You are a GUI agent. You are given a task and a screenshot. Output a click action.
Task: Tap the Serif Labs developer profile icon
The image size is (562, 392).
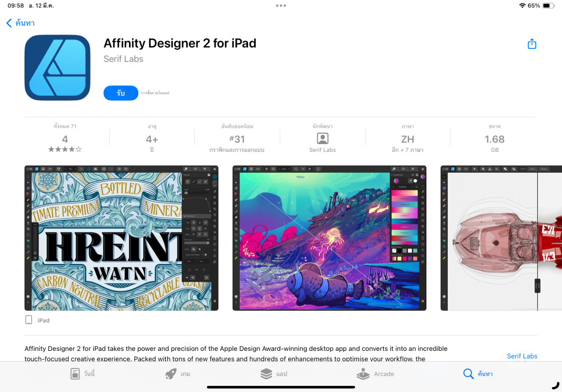[x=323, y=139]
